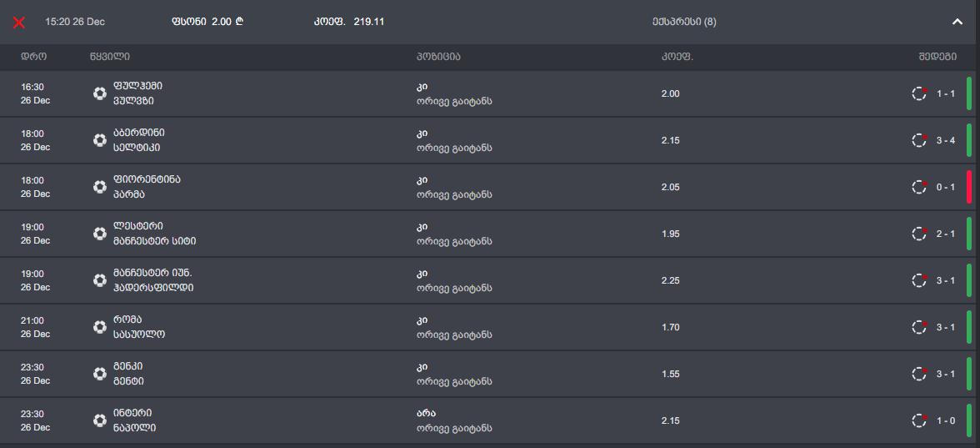980x448 pixels.
Task: Click the კოეფ. column header
Action: 677,57
